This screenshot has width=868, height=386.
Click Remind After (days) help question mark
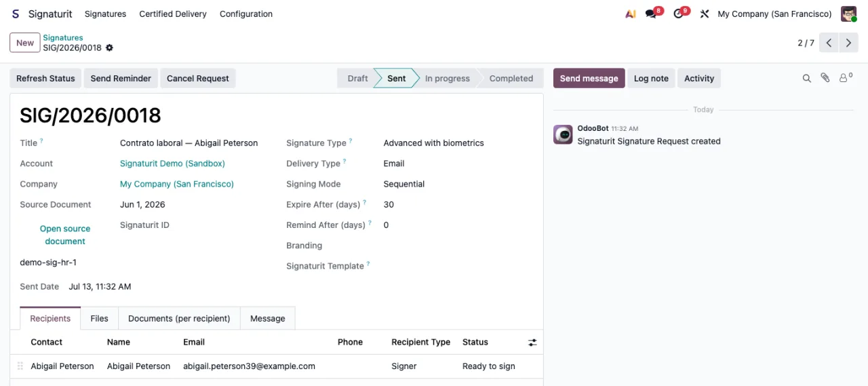[370, 223]
